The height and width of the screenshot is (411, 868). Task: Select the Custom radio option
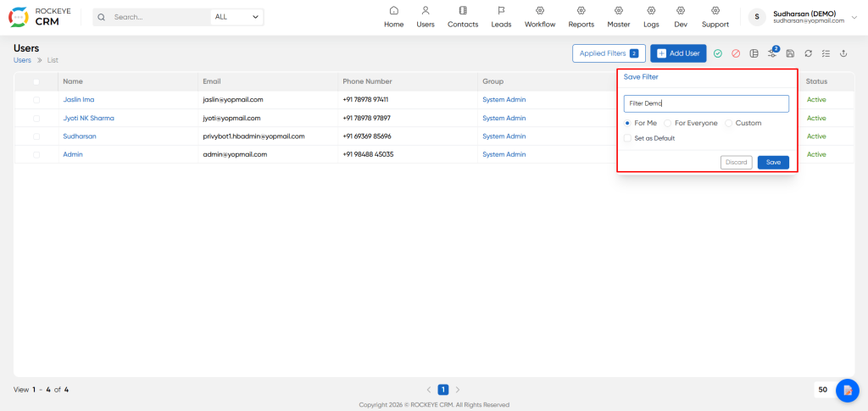click(728, 123)
